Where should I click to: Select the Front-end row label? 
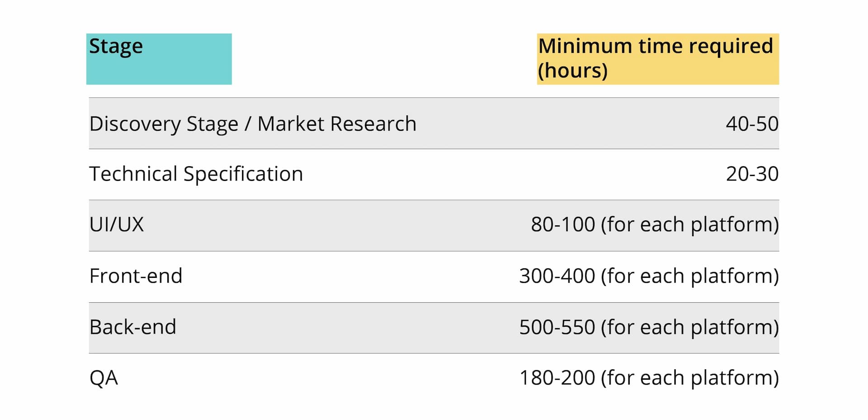tap(136, 276)
